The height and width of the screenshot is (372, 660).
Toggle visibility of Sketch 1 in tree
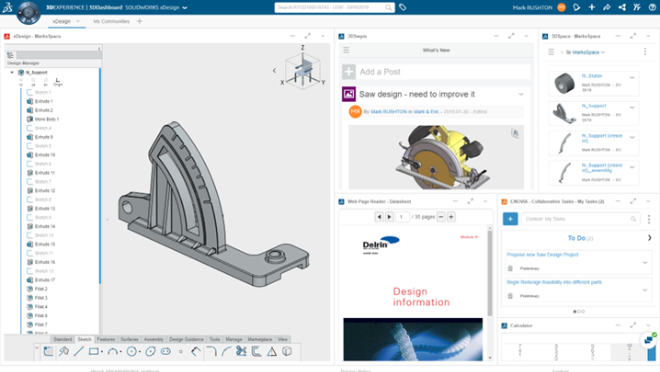tap(30, 92)
